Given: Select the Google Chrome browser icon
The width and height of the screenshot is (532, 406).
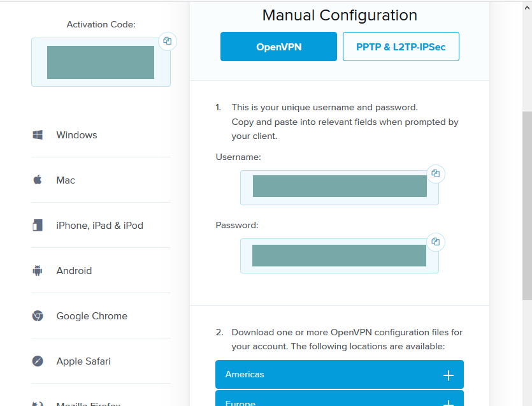Looking at the screenshot, I should point(38,315).
